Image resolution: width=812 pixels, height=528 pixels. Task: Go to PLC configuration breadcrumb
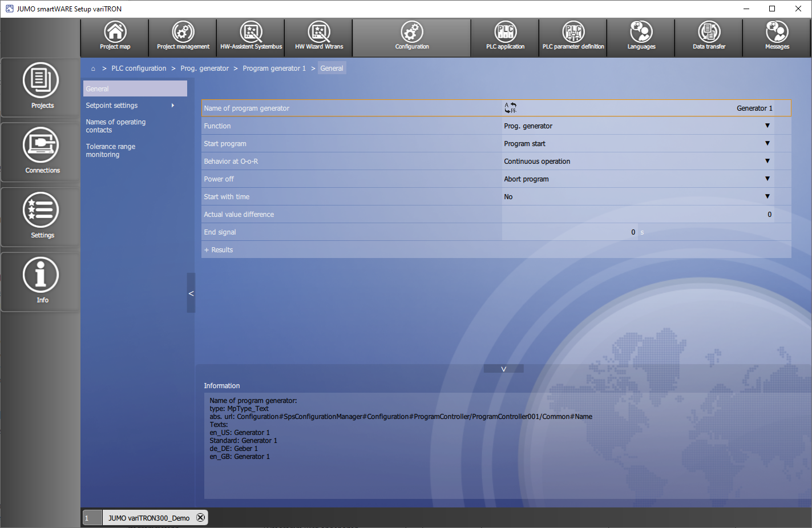139,68
